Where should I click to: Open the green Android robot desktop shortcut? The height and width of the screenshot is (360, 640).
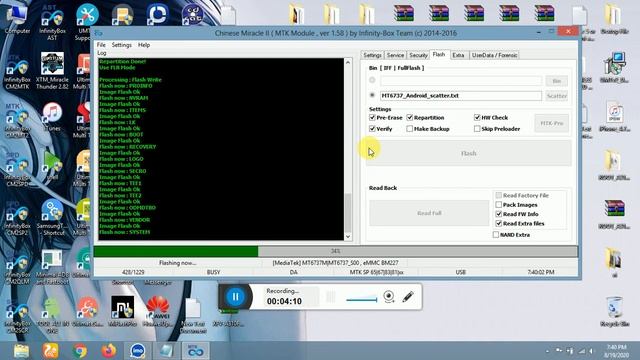[x=52, y=316]
